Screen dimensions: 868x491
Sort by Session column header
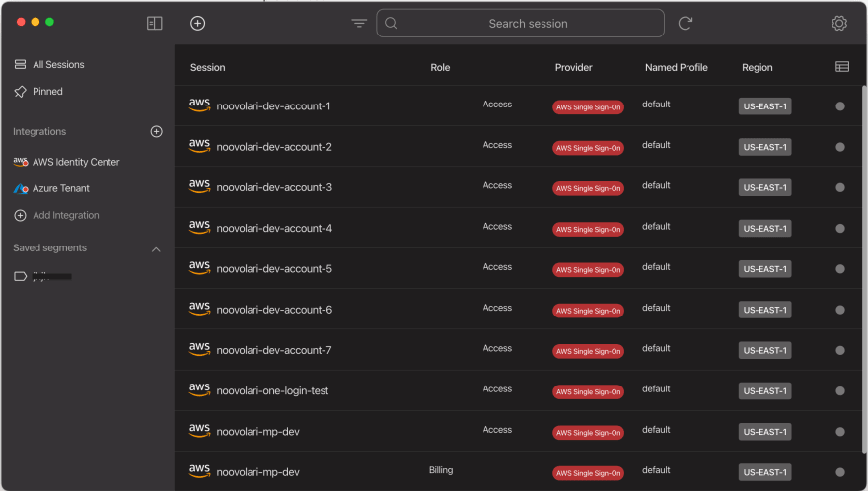pos(207,67)
